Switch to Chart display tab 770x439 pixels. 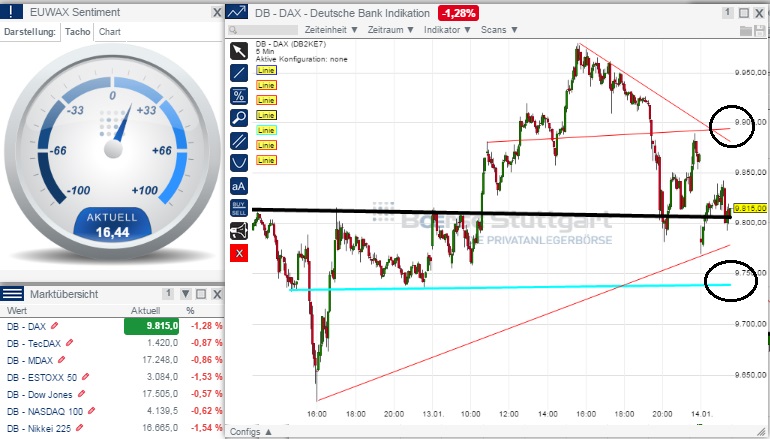click(x=110, y=32)
